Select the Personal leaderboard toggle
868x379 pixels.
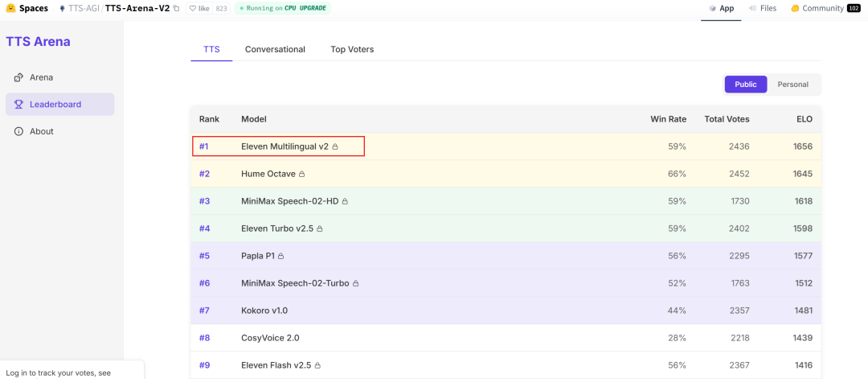[792, 84]
